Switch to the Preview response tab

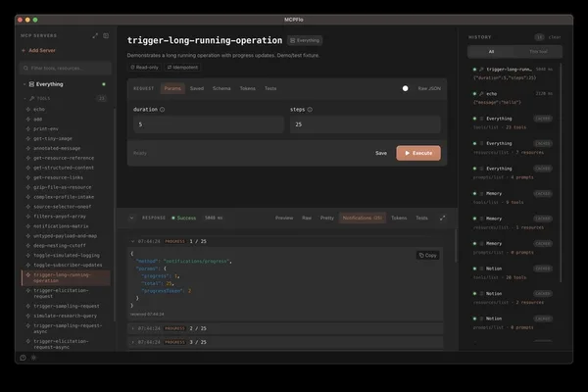pos(284,218)
